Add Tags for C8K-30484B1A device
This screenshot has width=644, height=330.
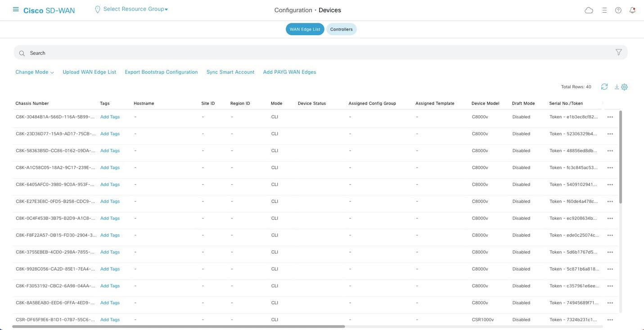pyautogui.click(x=110, y=117)
